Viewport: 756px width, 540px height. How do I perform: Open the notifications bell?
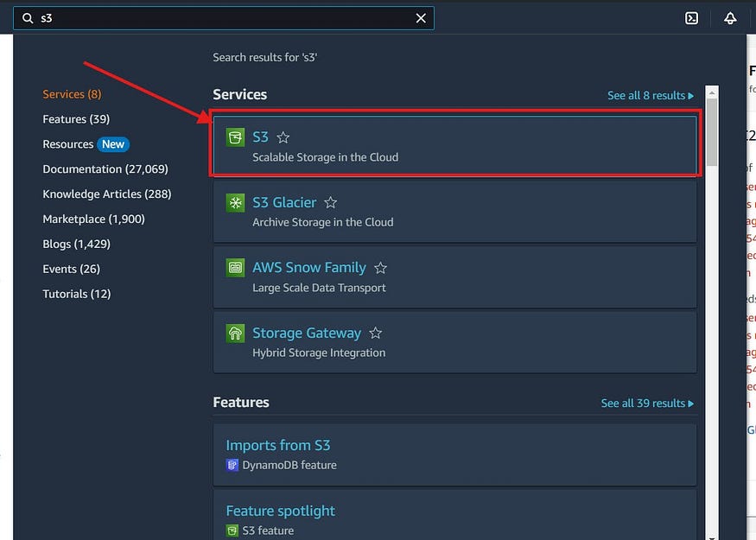pos(730,18)
